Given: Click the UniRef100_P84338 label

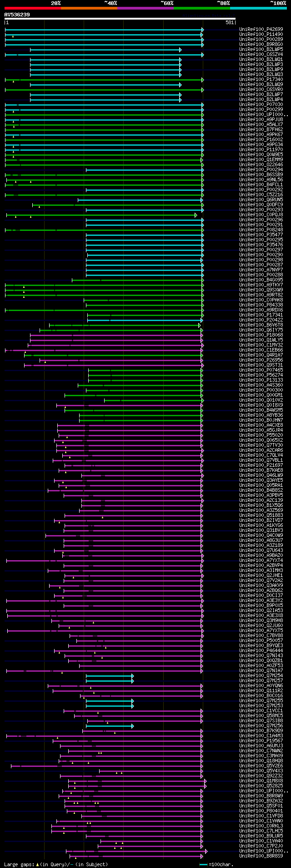Looking at the screenshot, I should 261,305.
